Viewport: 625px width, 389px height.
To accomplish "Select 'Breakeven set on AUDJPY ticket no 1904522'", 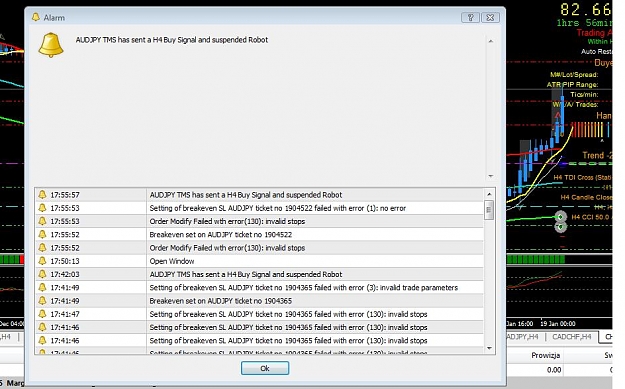I will (220, 234).
